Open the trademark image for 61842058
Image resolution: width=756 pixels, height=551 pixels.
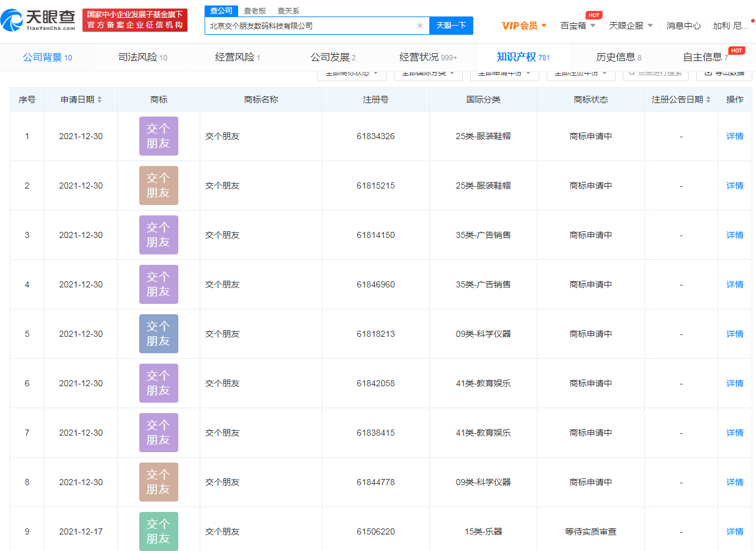click(x=159, y=383)
